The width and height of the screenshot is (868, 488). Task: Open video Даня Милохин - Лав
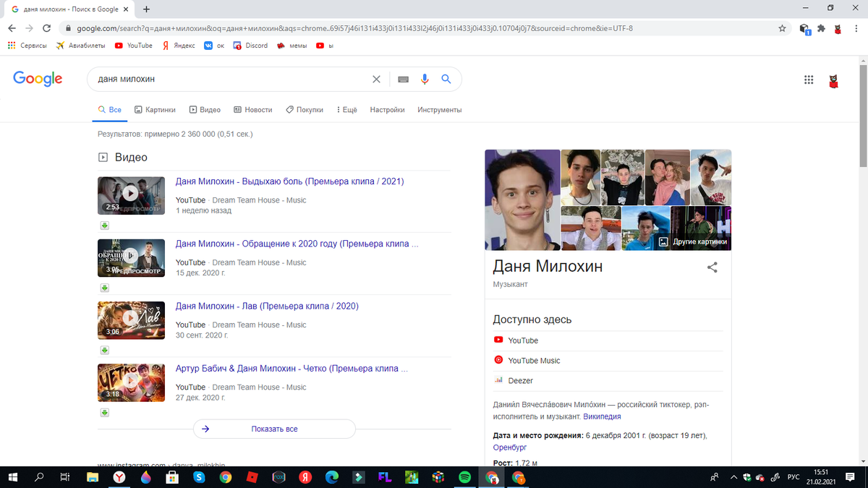click(x=267, y=306)
